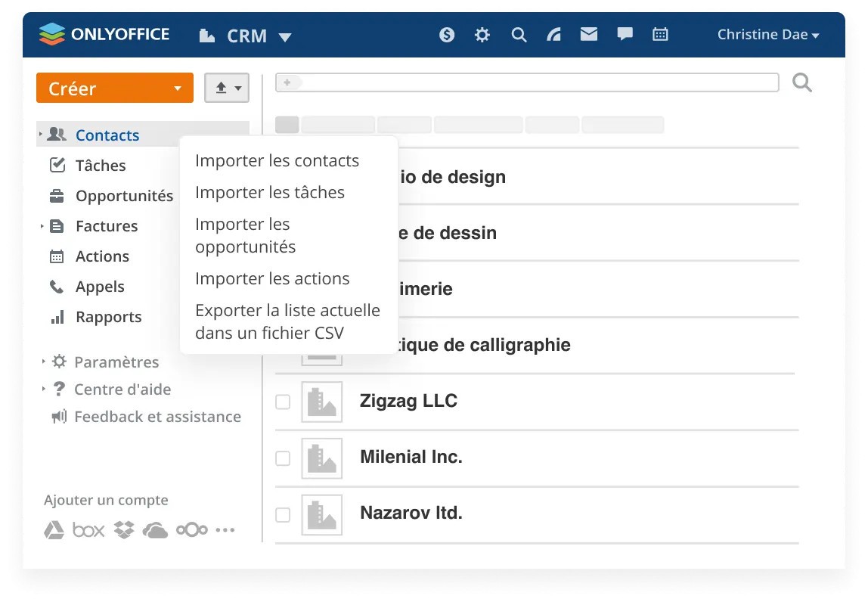Check the checkbox next to Zigzag LLC

click(283, 402)
